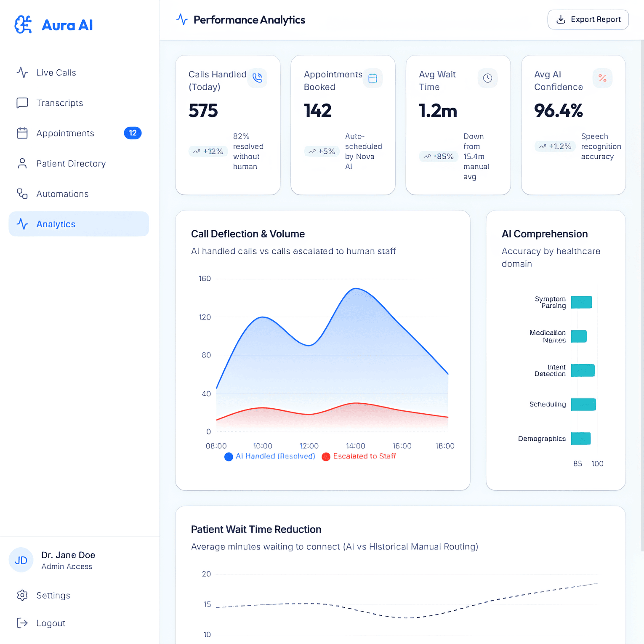Click the Scheduling accuracy bar
644x644 pixels.
point(583,404)
